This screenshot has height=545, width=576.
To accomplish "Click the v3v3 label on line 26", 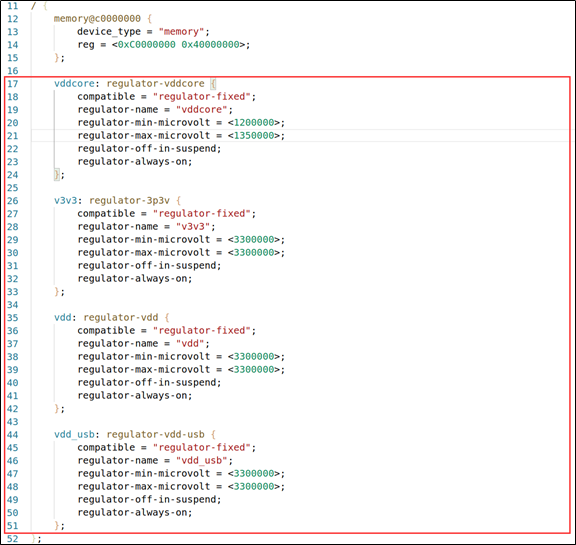I will (65, 201).
